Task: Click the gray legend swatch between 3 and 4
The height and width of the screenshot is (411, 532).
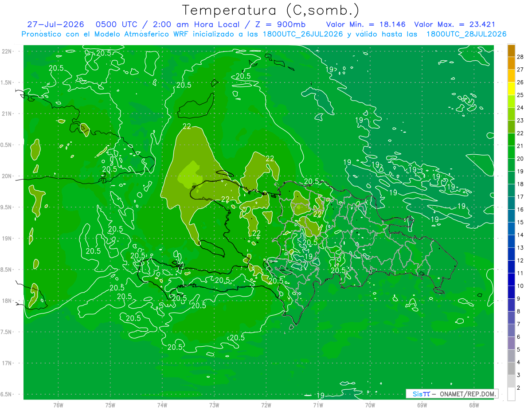Action: tap(511, 368)
